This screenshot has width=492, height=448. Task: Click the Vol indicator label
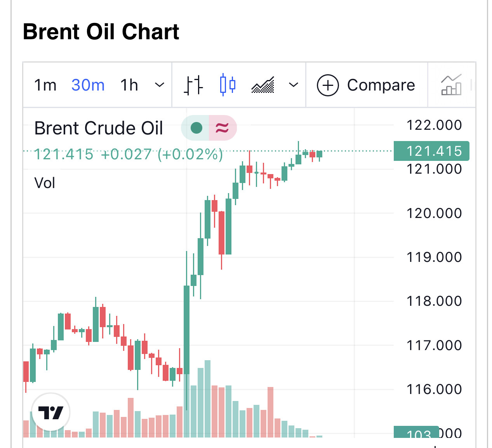(x=45, y=183)
